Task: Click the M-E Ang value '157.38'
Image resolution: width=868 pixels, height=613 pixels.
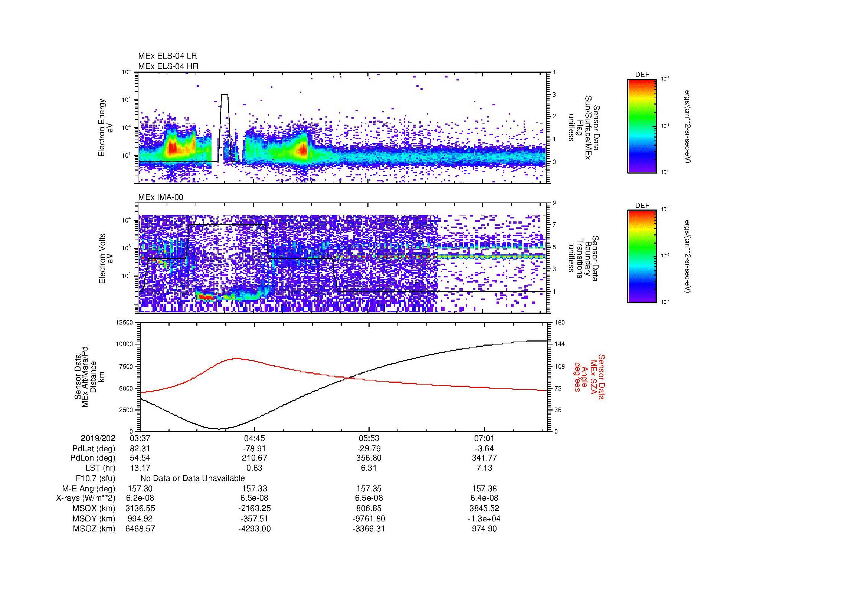Action: pyautogui.click(x=484, y=488)
